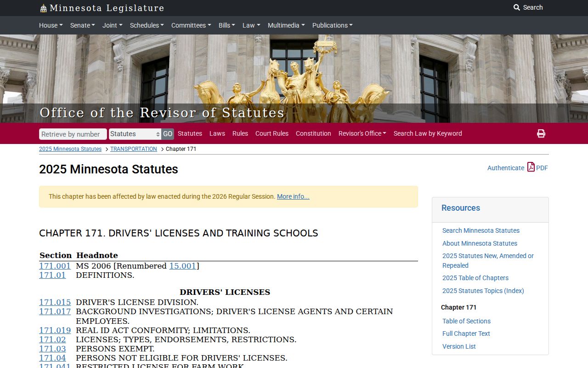Expand the Joint menu

pyautogui.click(x=113, y=25)
